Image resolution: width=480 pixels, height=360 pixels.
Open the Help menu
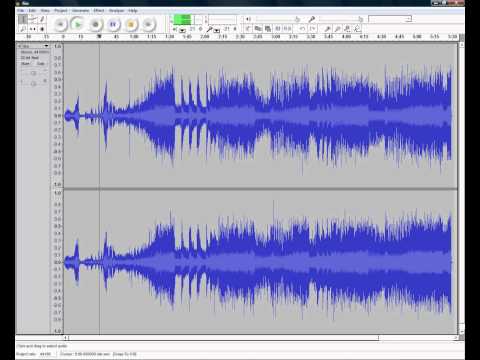coord(133,11)
